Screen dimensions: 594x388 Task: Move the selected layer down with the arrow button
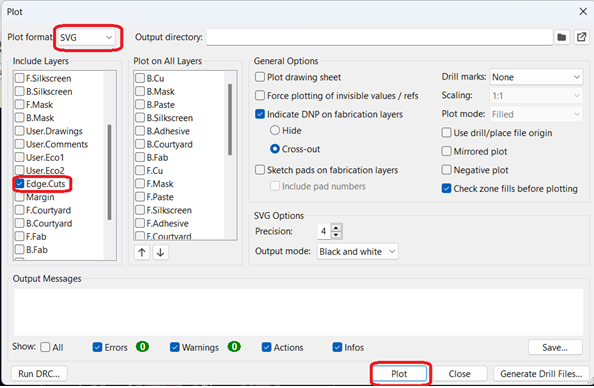pos(161,252)
